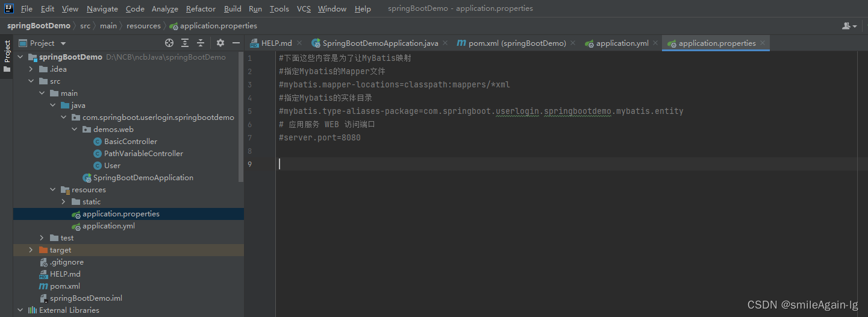Click the Expand All icon in Project panel
Screen dimensions: 868x317
point(185,43)
